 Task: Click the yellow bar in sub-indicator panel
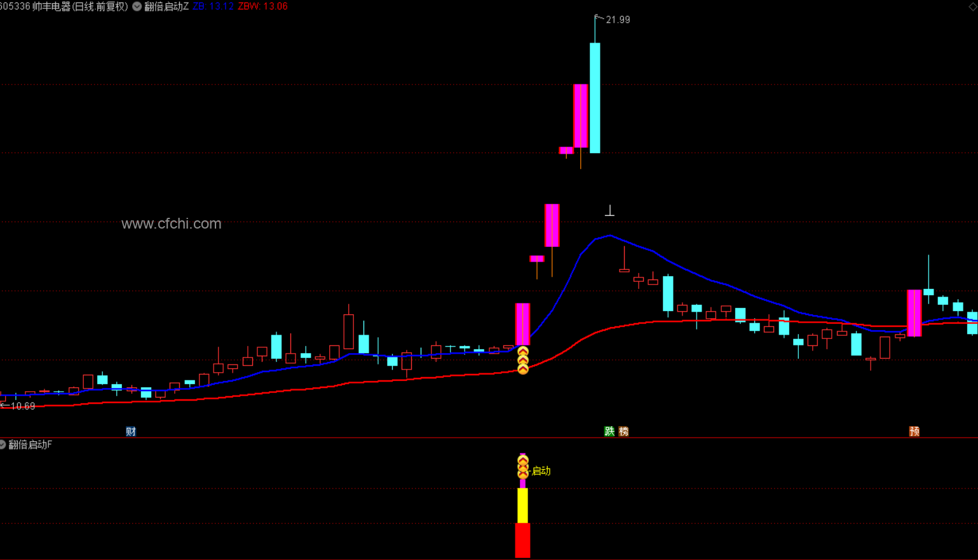(x=522, y=506)
